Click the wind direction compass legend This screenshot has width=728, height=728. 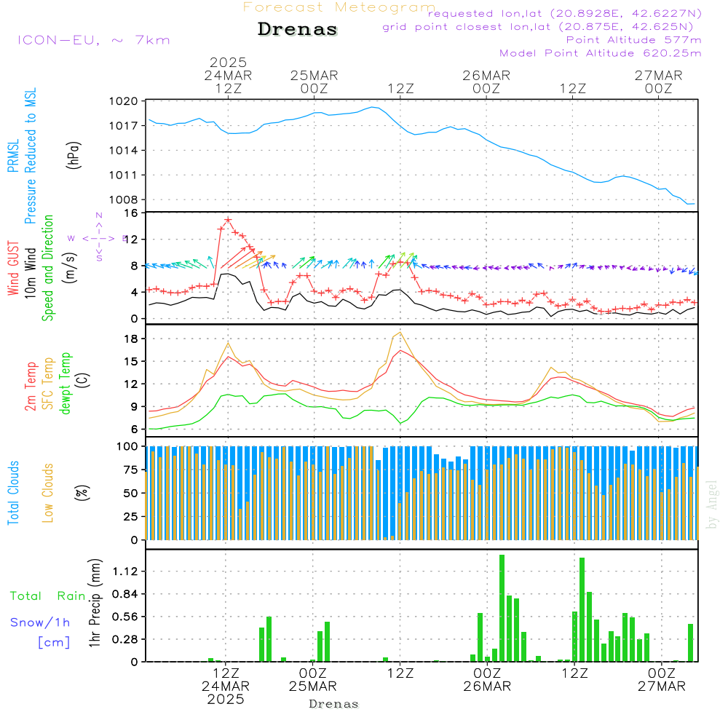tap(98, 238)
